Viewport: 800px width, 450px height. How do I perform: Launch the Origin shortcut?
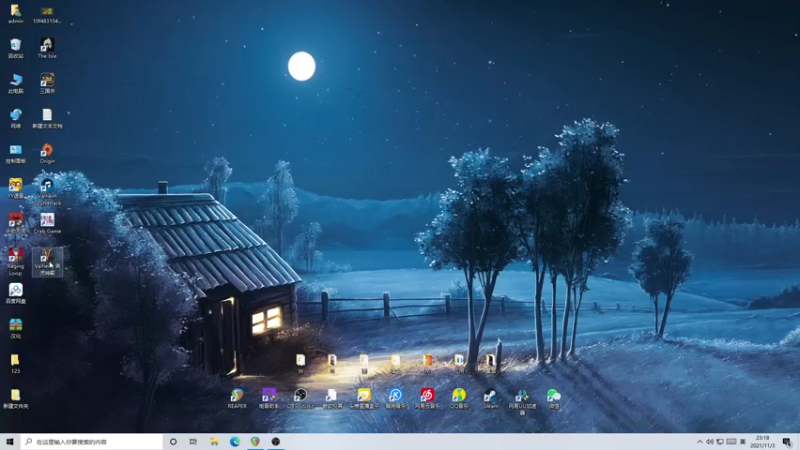(47, 154)
